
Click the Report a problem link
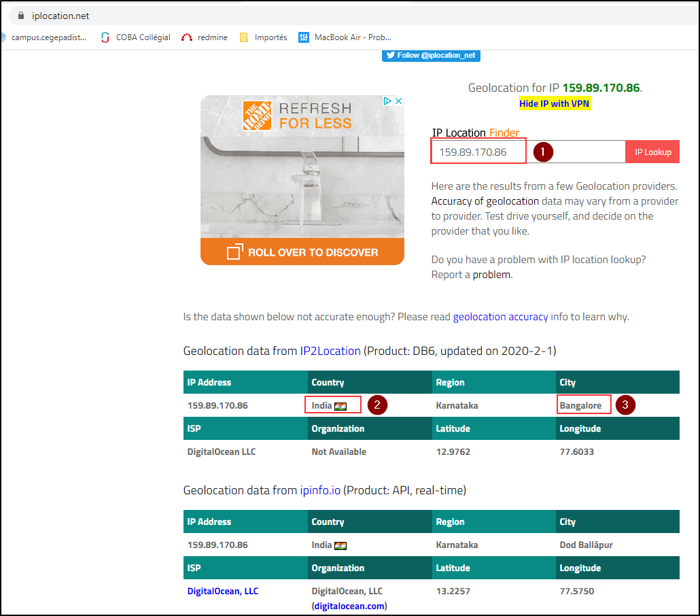tap(491, 275)
